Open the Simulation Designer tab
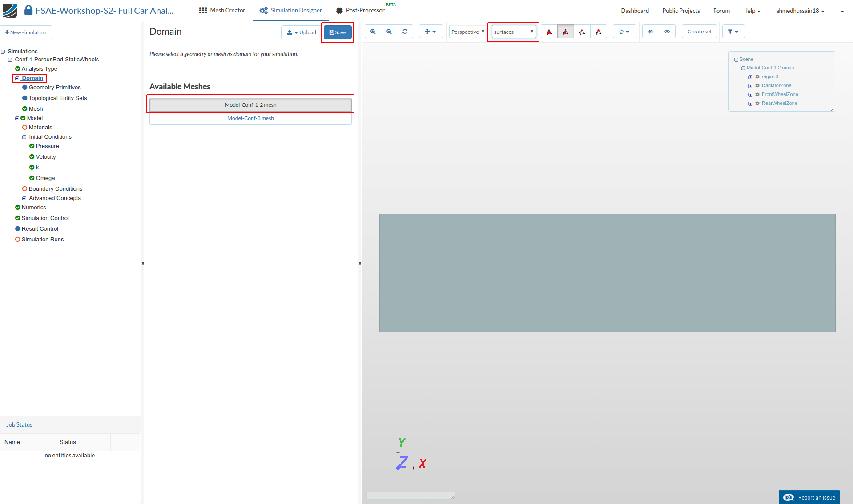The width and height of the screenshot is (853, 504). point(291,10)
